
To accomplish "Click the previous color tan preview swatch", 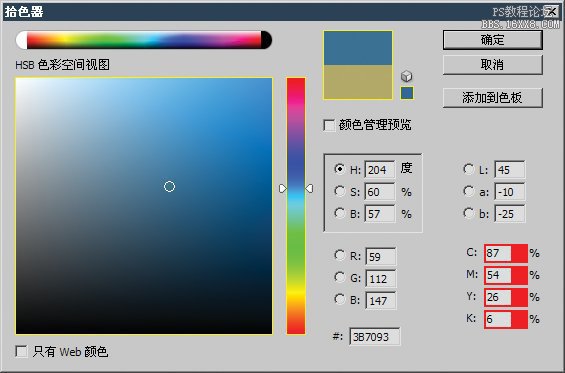I will click(358, 82).
